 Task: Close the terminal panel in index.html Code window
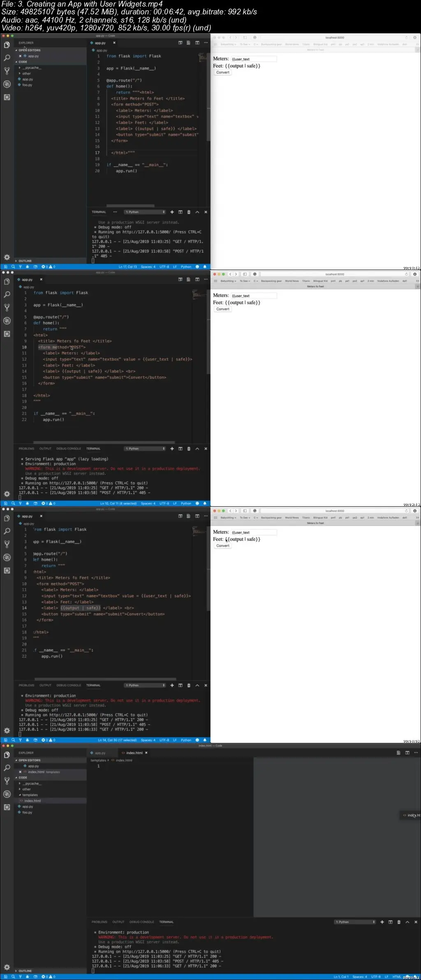coord(416,922)
